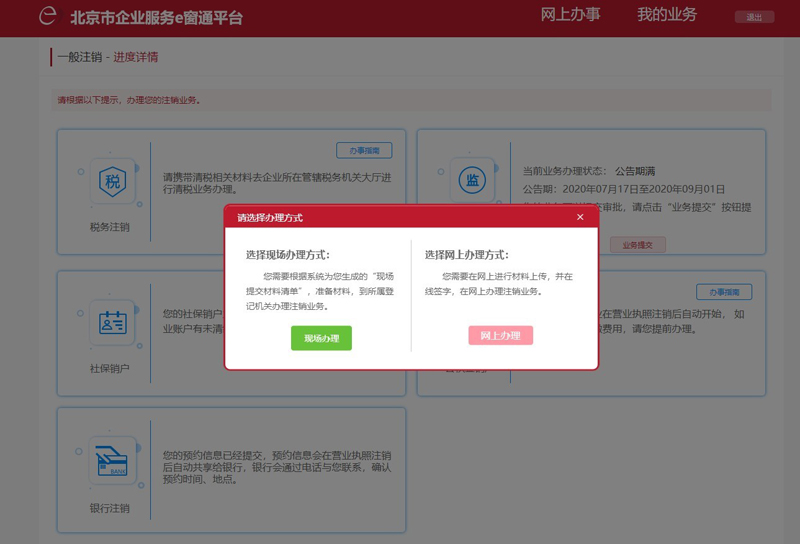Open the 我的业务 menu

coord(667,15)
